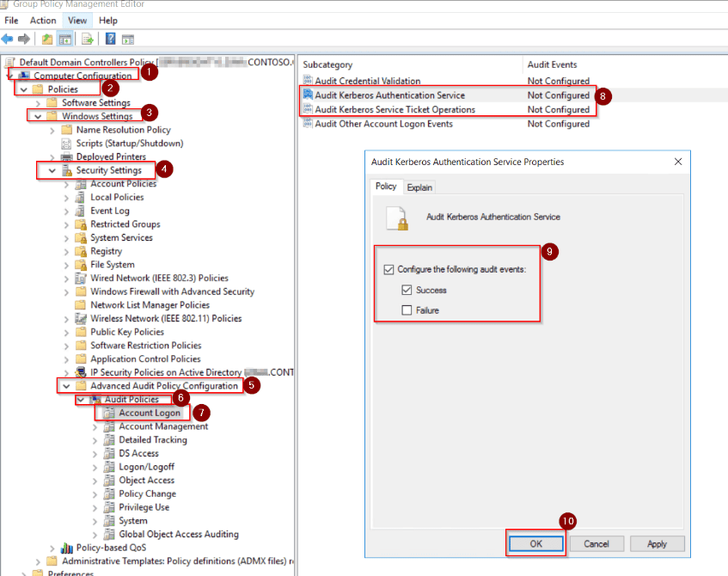Toggle Configure the following audit events checkbox
The image size is (728, 576).
tap(389, 269)
